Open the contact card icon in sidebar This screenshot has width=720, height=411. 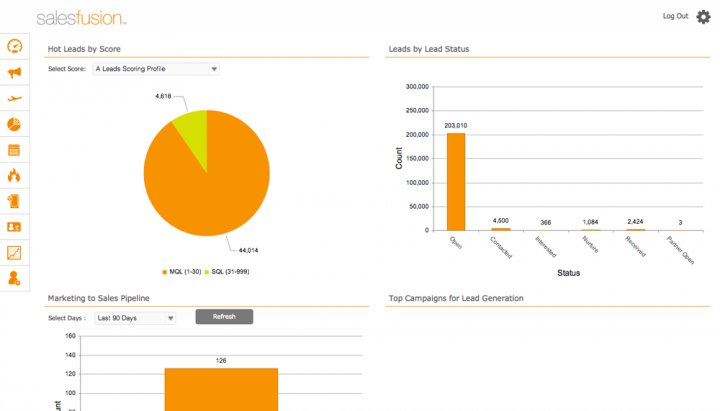[14, 227]
